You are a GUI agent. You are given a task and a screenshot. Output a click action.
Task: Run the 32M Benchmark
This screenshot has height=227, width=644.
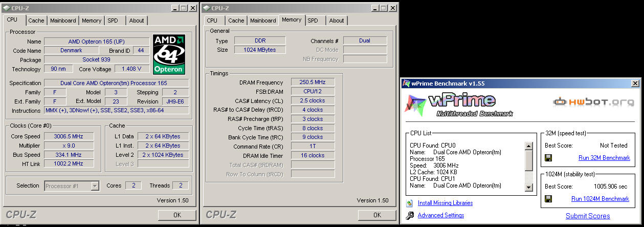coord(604,158)
